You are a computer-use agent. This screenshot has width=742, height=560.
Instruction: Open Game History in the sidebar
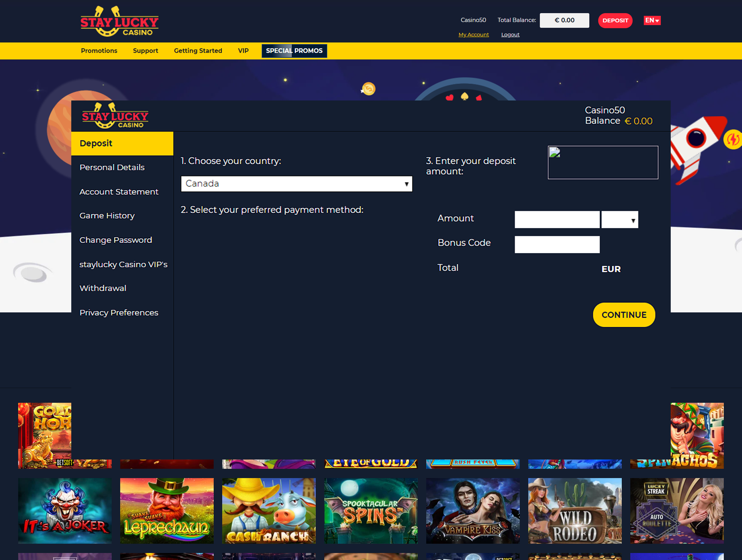tap(107, 216)
